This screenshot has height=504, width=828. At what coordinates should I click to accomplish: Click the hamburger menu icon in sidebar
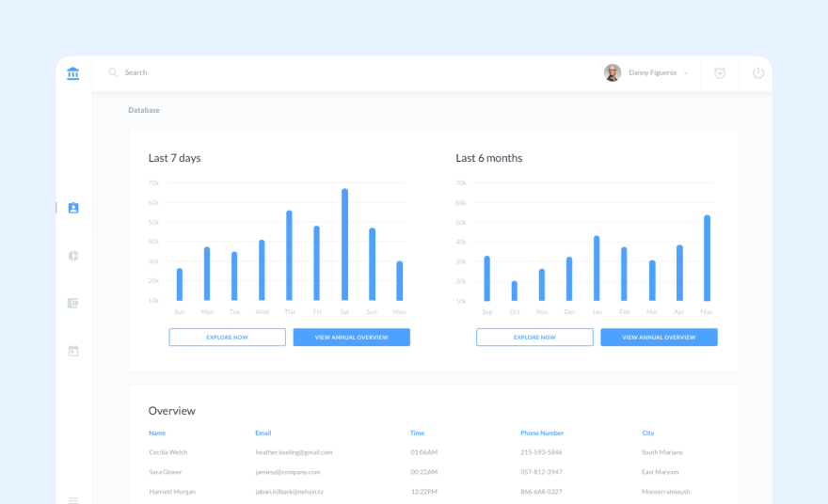[73, 500]
